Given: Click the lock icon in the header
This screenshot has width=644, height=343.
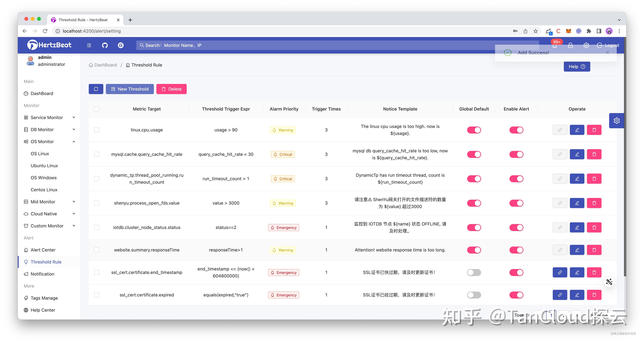Looking at the screenshot, I should [x=570, y=45].
